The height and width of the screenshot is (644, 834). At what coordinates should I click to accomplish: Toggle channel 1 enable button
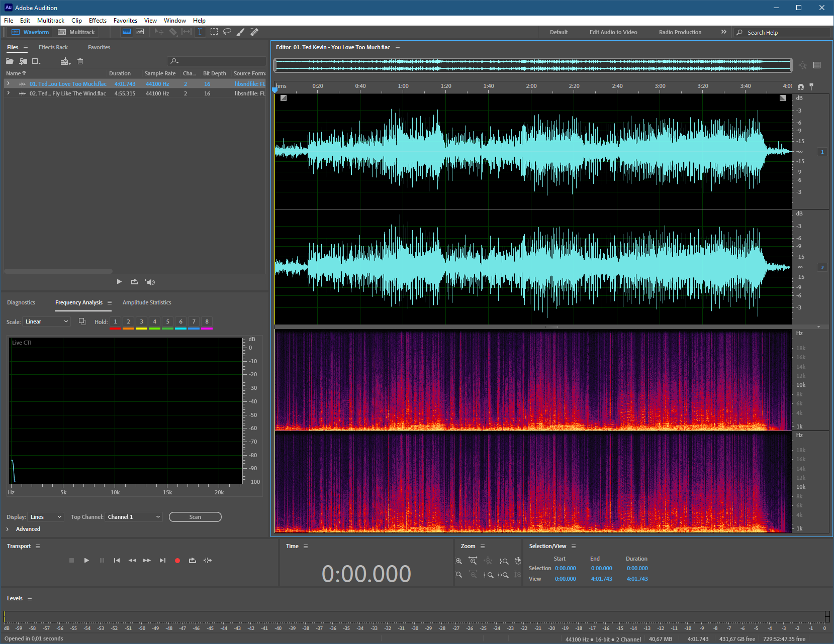[x=822, y=152]
